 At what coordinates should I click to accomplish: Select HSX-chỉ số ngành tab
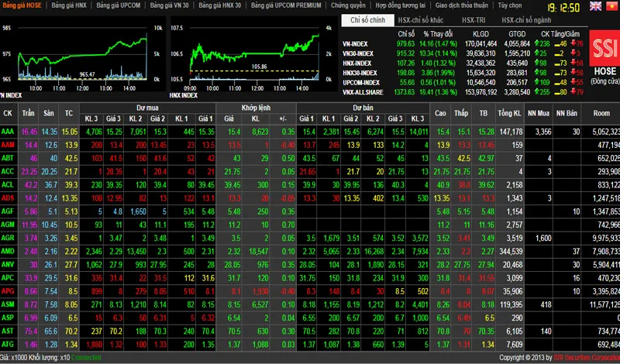coord(526,20)
